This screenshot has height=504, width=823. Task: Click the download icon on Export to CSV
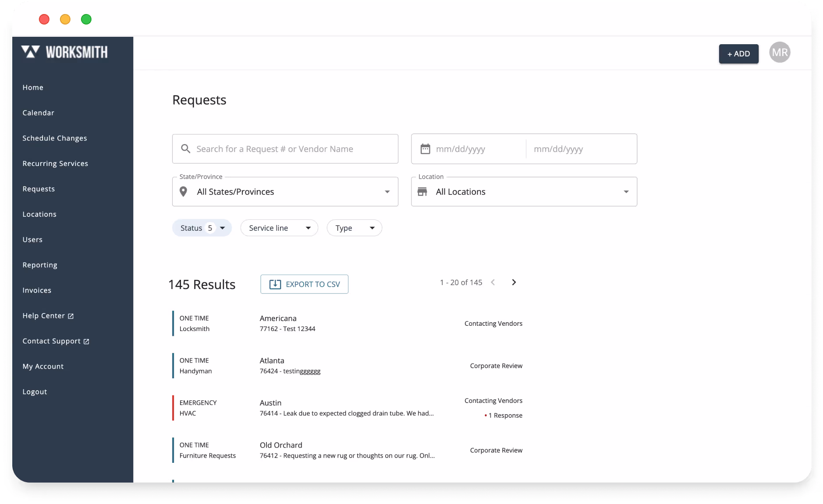tap(275, 284)
